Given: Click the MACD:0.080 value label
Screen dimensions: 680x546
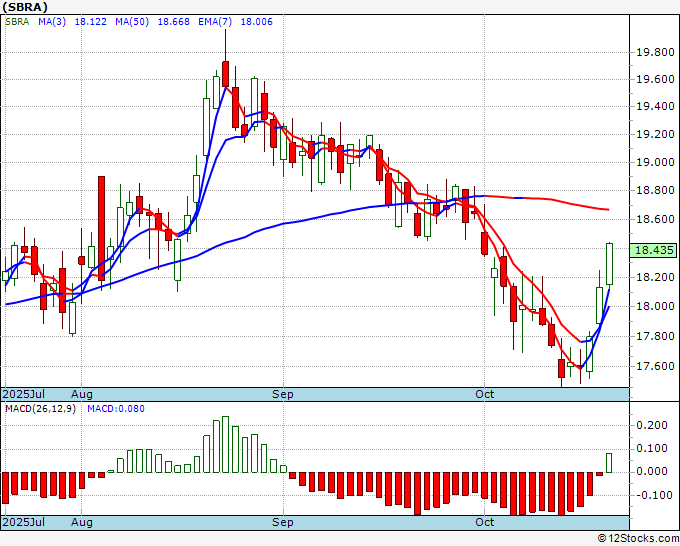Looking at the screenshot, I should point(116,409).
